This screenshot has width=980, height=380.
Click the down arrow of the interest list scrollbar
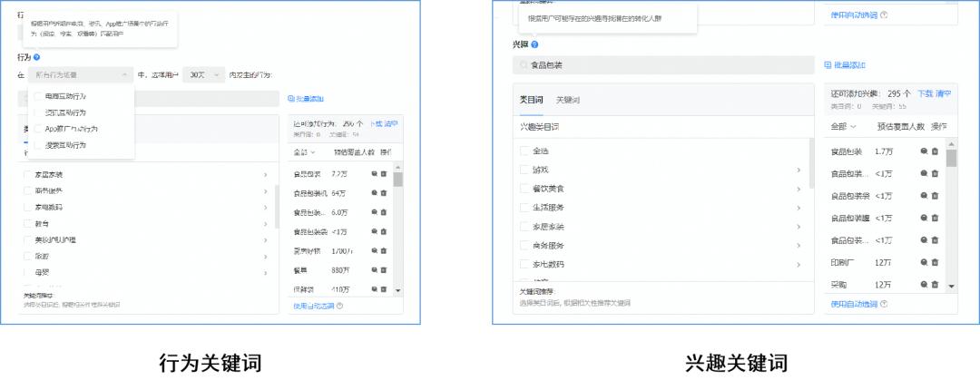click(951, 287)
